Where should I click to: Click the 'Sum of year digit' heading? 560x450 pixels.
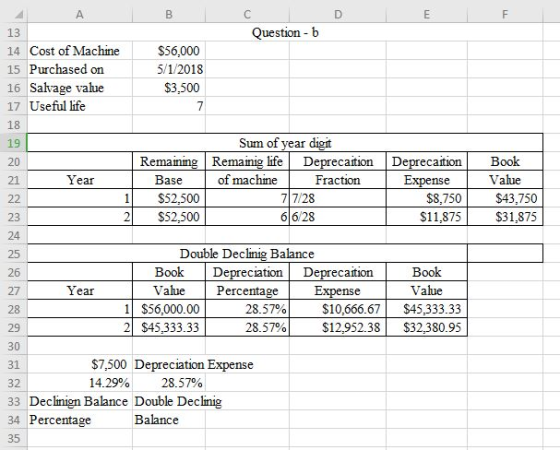point(285,143)
